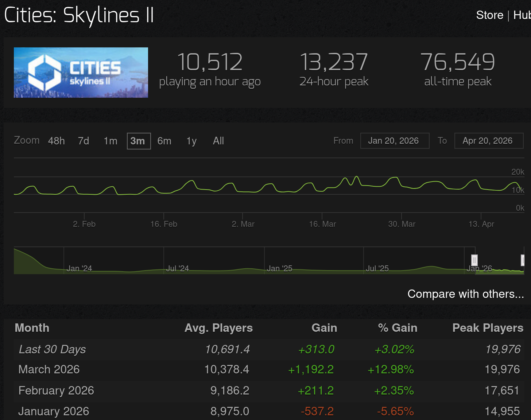This screenshot has width=531, height=420.
Task: Open the Hub link
Action: point(522,15)
